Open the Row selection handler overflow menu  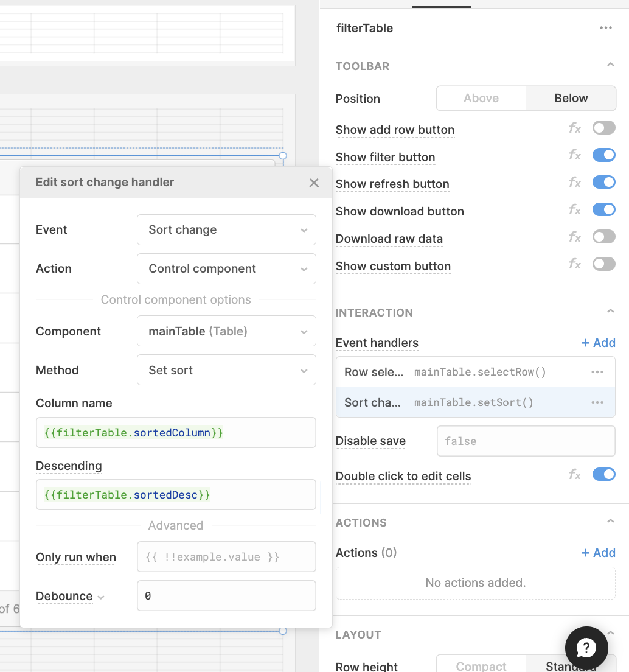(597, 372)
